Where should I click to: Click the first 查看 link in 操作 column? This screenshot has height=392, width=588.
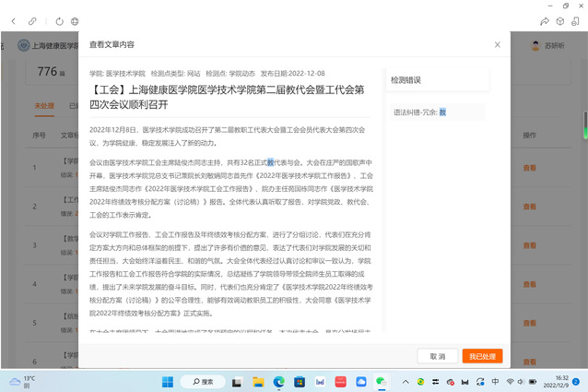529,168
